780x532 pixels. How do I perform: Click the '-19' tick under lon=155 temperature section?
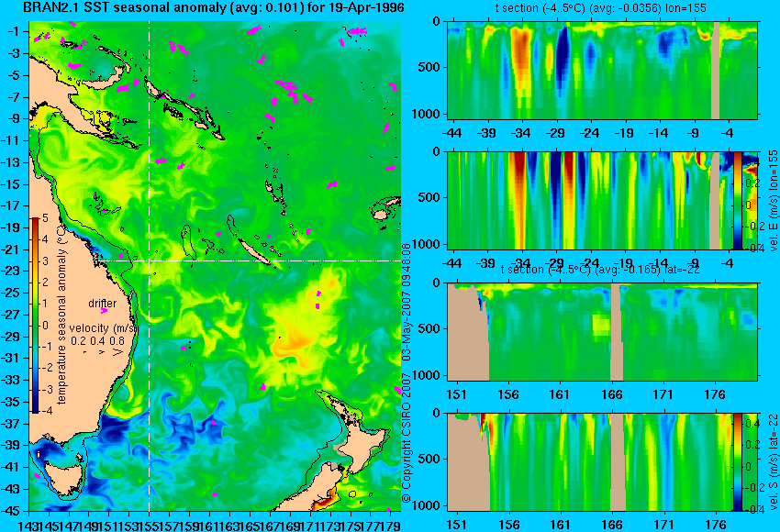[624, 133]
